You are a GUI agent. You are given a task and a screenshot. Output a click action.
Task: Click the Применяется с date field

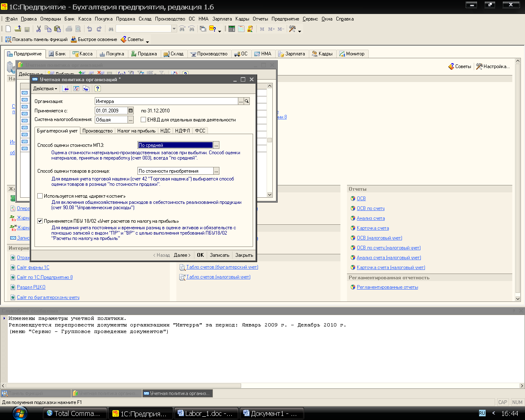coord(111,110)
